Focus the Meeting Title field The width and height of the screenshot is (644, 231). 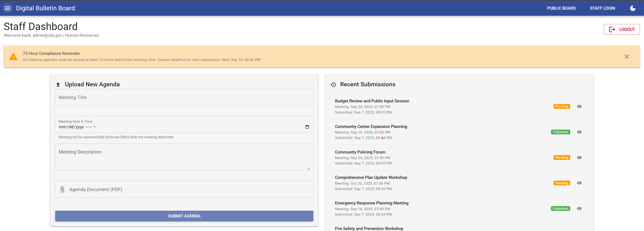(184, 97)
